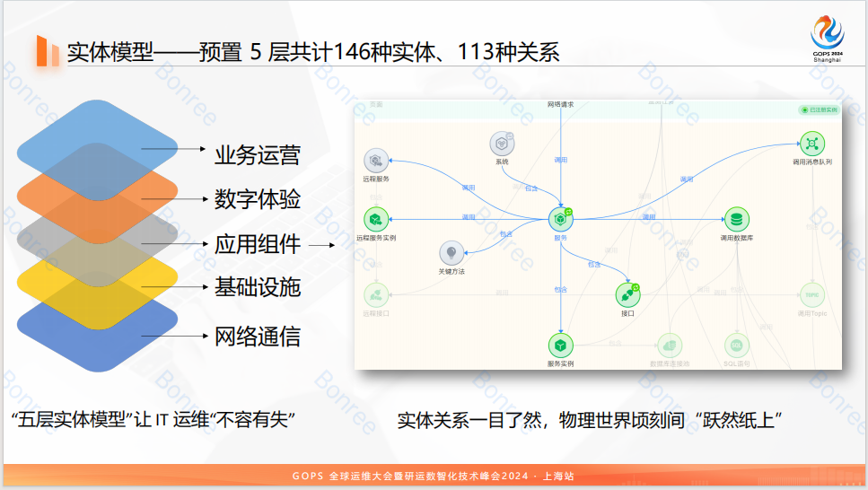
Task: Click the faded 远程接口 node
Action: pos(376,295)
